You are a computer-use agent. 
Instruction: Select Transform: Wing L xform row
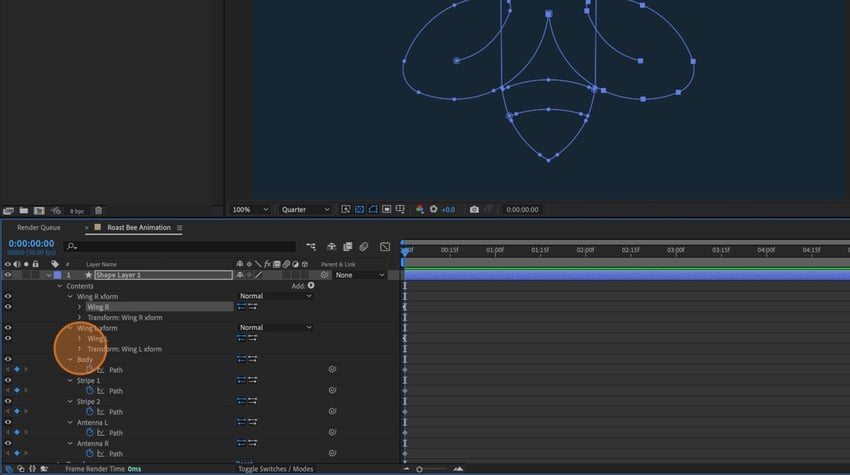pyautogui.click(x=125, y=349)
